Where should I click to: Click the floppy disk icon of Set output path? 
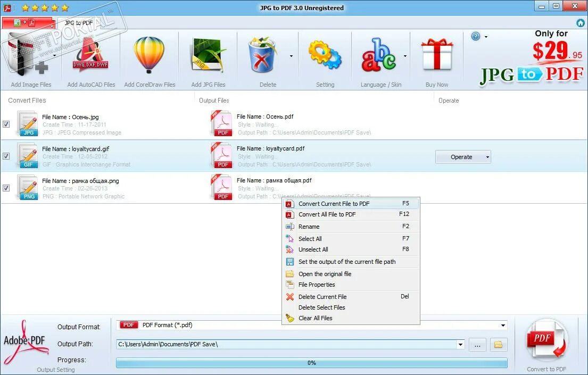[290, 262]
